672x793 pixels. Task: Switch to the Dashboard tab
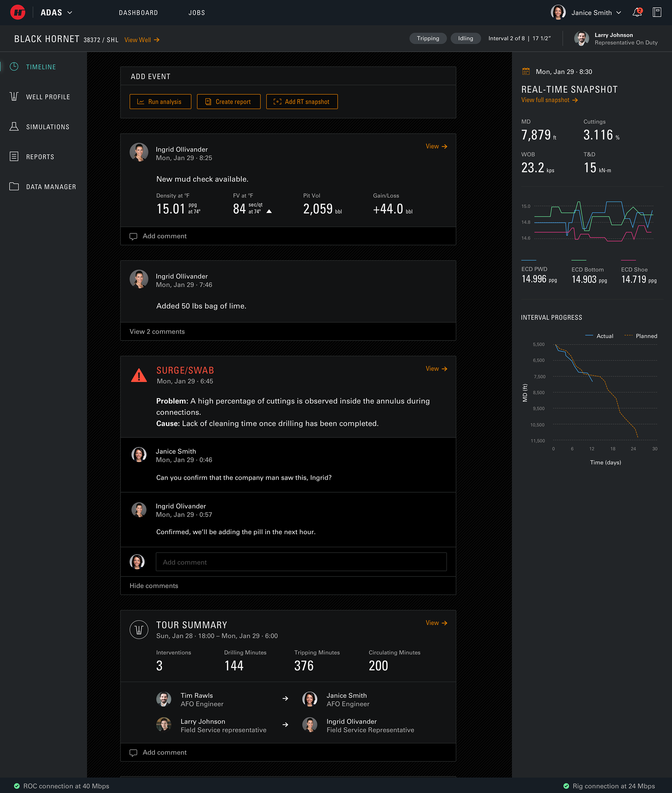tap(138, 13)
